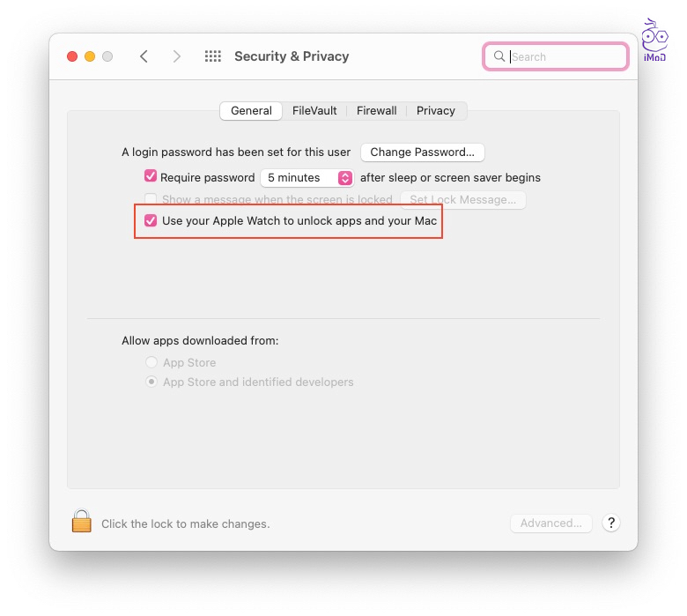Go to the Privacy tab
The width and height of the screenshot is (687, 616).
(x=436, y=111)
